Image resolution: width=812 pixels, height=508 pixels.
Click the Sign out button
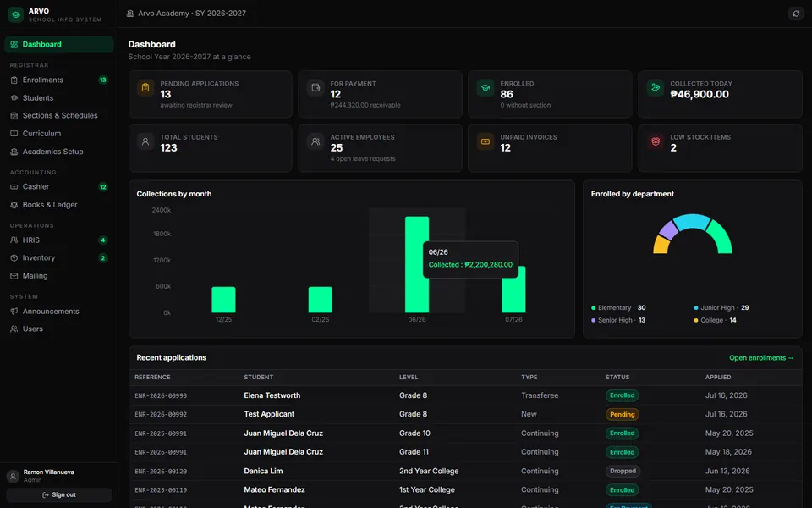click(59, 495)
